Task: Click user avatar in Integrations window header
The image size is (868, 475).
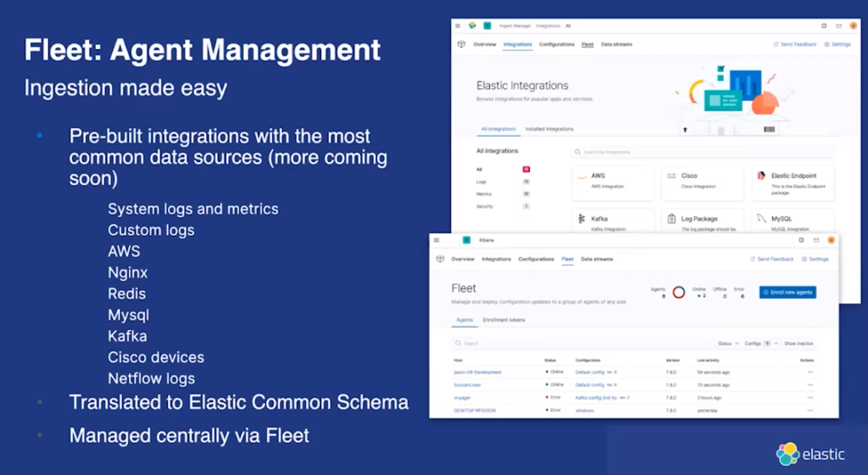Action: click(854, 25)
